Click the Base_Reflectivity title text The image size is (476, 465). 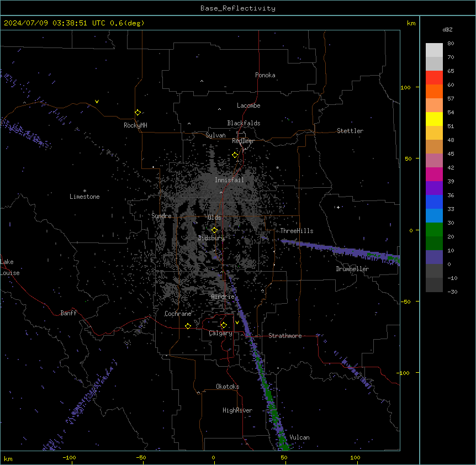[238, 8]
